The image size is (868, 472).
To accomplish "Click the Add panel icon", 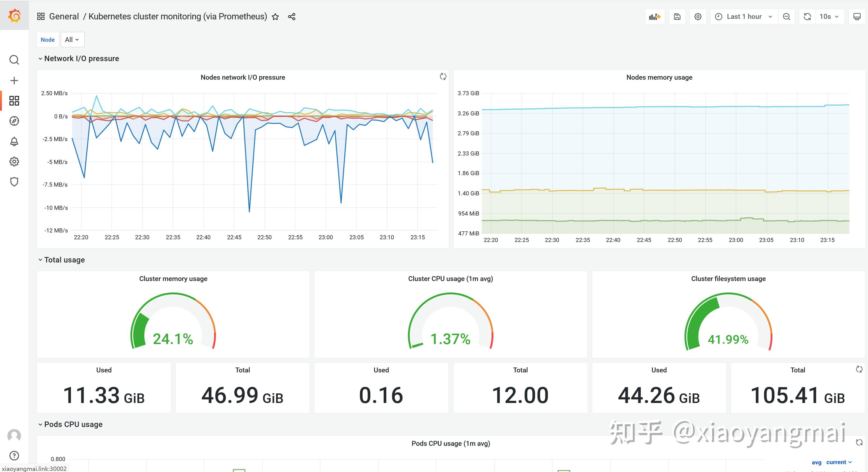I will click(x=654, y=17).
